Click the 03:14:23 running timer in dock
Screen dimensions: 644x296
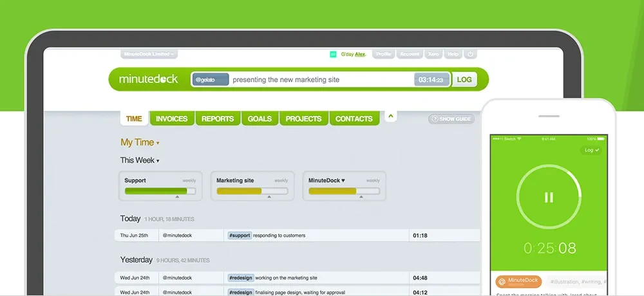click(x=431, y=80)
